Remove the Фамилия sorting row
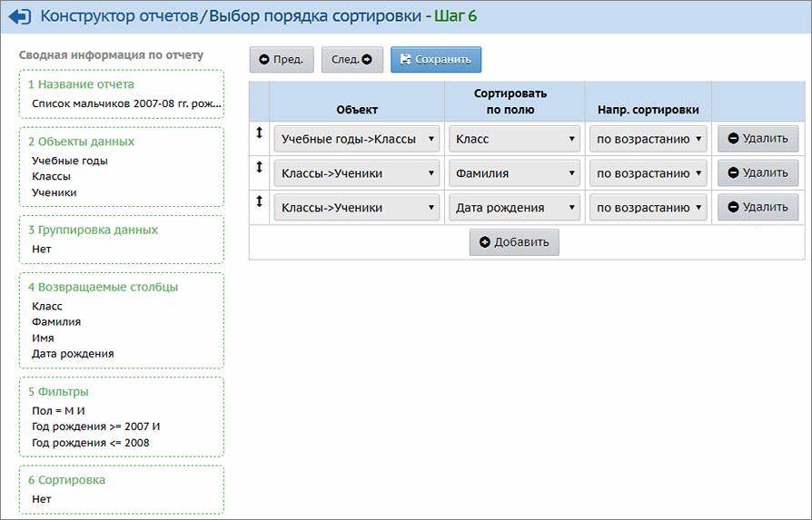Image resolution: width=812 pixels, height=520 pixels. [x=758, y=172]
